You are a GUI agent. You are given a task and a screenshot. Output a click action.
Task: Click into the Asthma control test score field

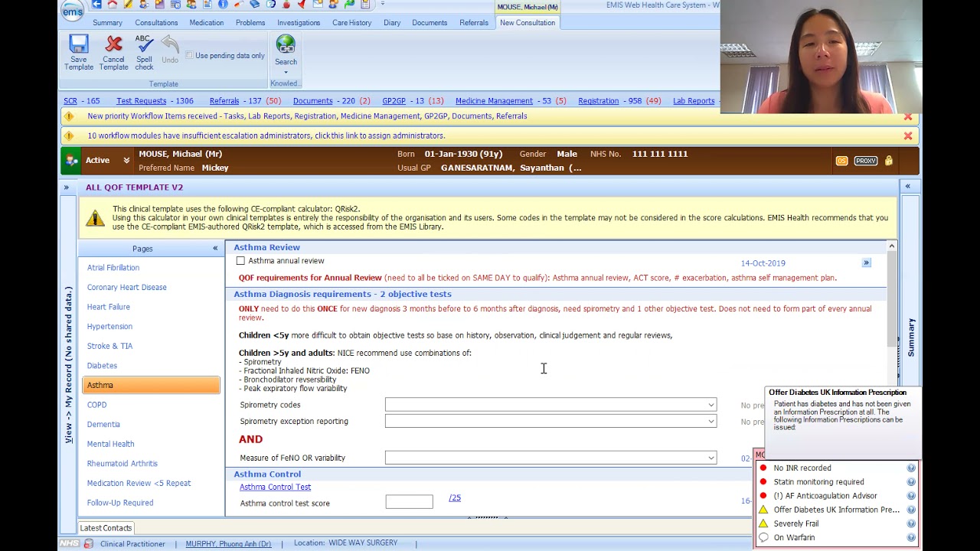[409, 502]
